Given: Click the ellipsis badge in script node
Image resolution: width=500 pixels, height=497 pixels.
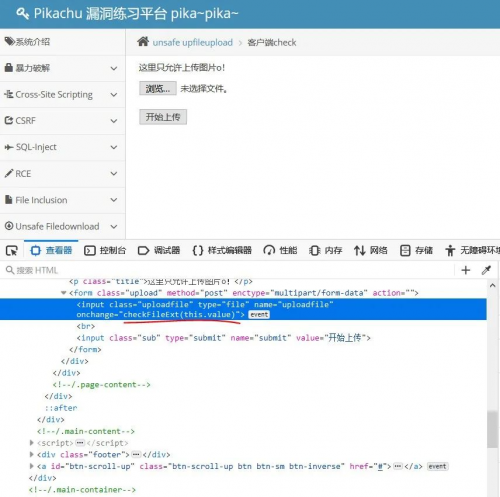Looking at the screenshot, I should pos(80,443).
